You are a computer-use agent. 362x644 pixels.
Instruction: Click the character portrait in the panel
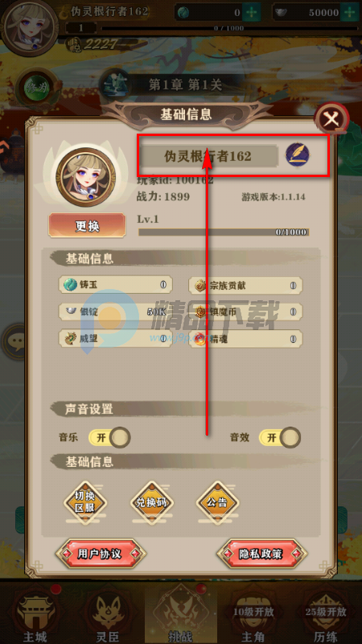86,177
